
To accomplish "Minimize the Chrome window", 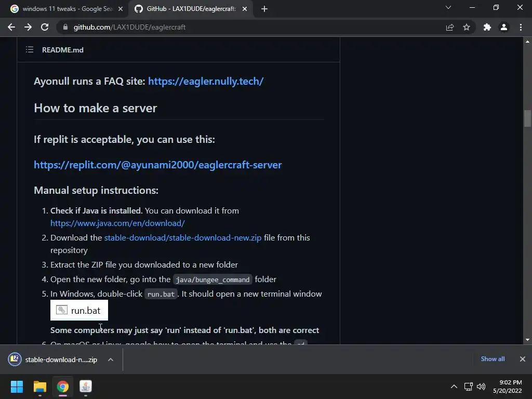I will (x=472, y=7).
